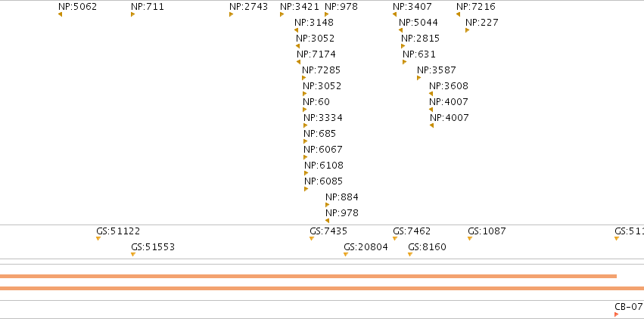Select the NP:6085 marker

coord(306,189)
